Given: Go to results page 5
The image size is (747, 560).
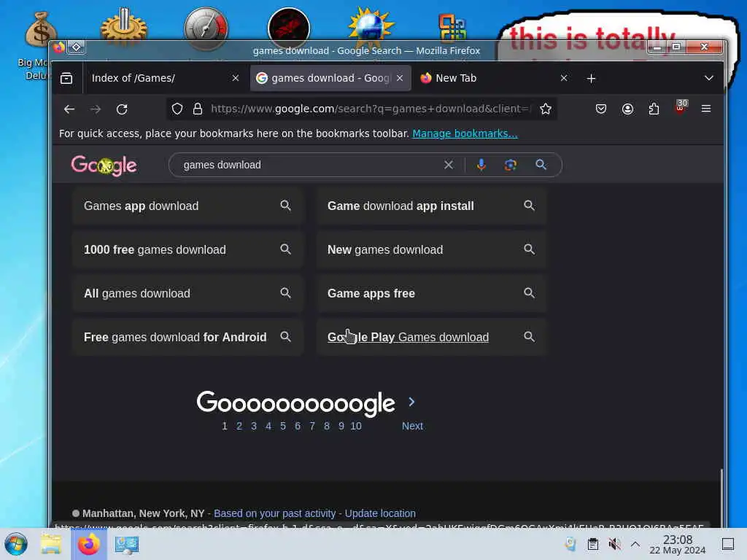Looking at the screenshot, I should (283, 426).
